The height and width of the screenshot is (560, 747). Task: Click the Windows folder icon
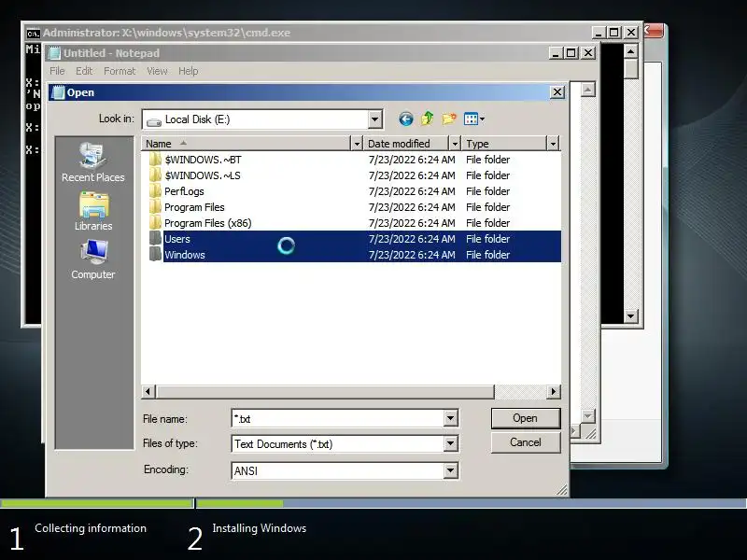pyautogui.click(x=155, y=254)
